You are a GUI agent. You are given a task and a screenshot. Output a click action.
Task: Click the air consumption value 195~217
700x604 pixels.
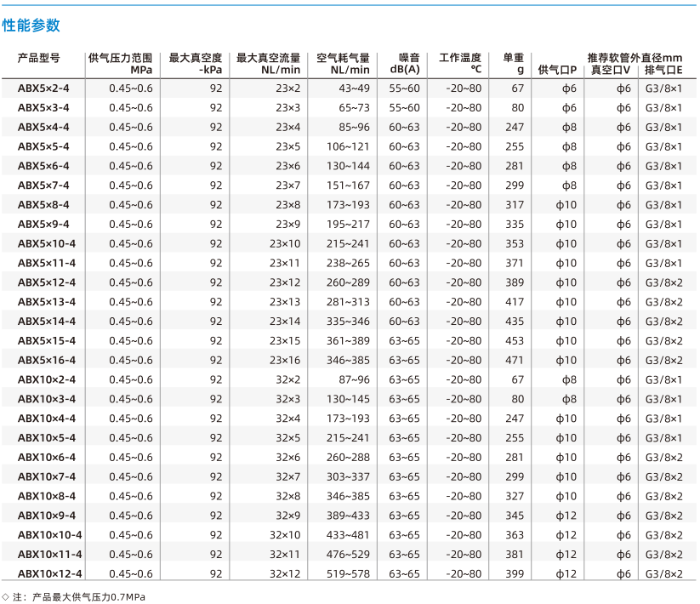pos(348,224)
